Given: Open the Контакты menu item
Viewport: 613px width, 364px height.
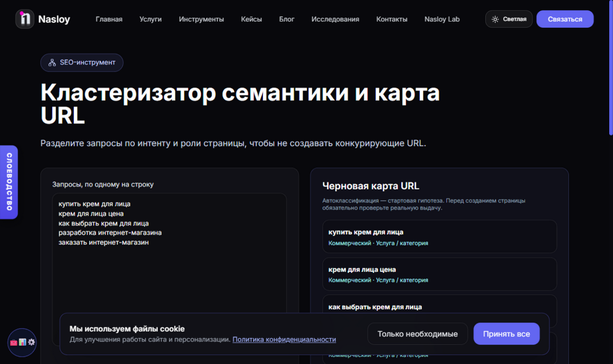Looking at the screenshot, I should coord(392,19).
